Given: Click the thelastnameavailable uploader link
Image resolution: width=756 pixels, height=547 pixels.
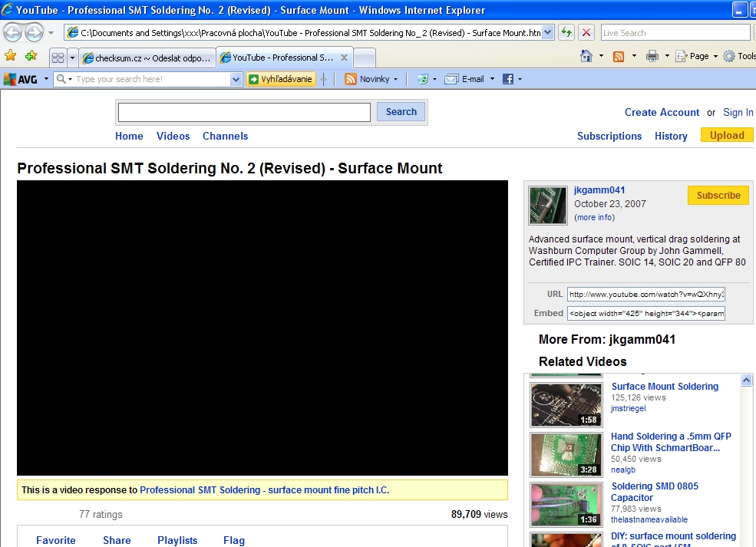Looking at the screenshot, I should (649, 519).
